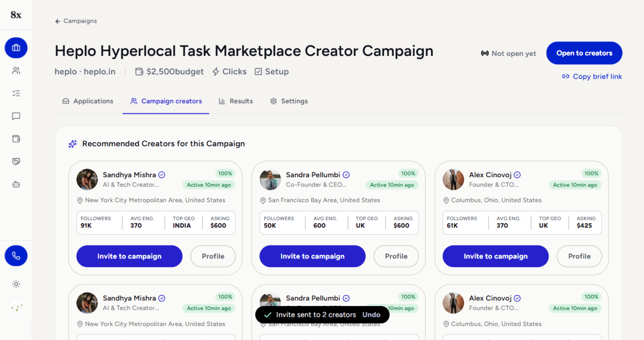644x340 pixels.
Task: Click bottom-row Sandhya Mishra's name
Action: [x=129, y=298]
